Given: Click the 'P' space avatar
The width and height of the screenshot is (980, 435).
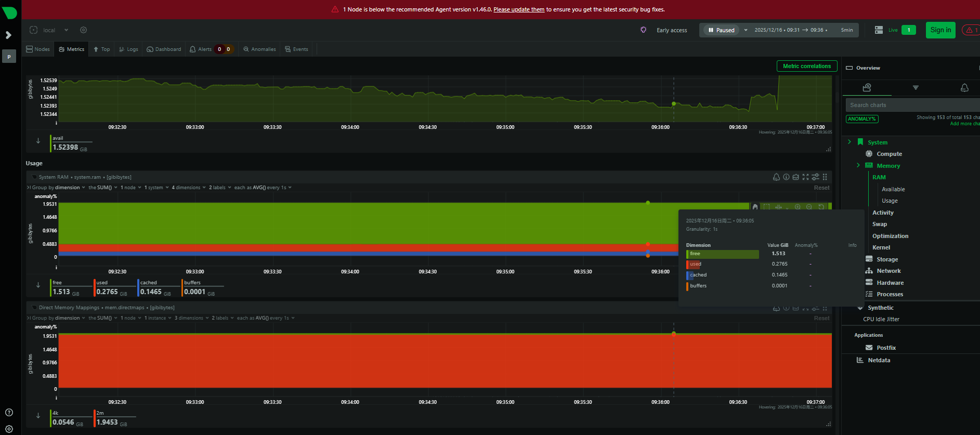Looking at the screenshot, I should [9, 57].
